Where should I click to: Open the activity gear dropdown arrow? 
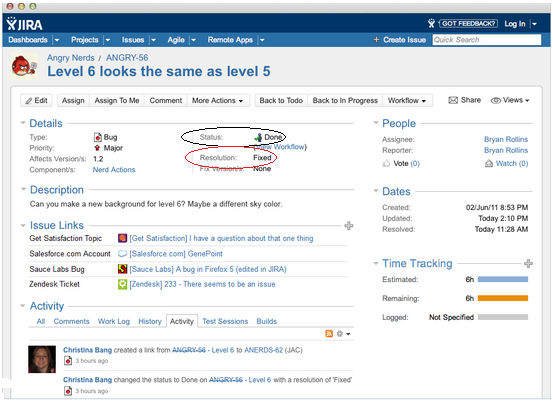pos(348,334)
